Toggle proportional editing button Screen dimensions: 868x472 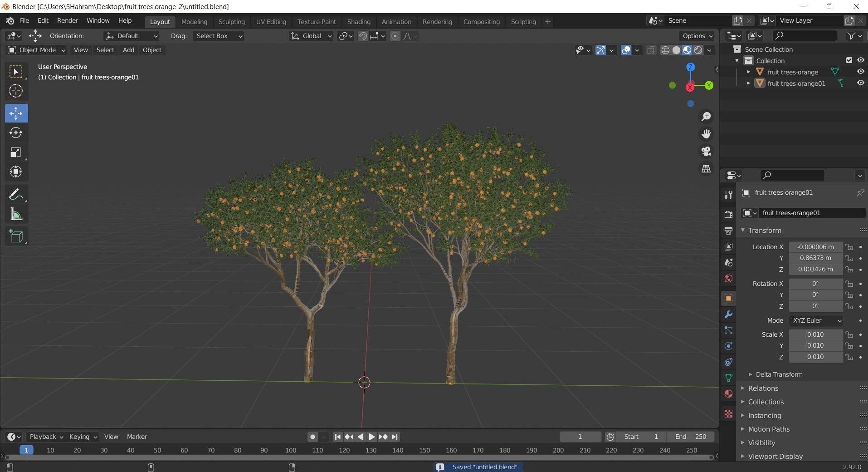coord(395,36)
